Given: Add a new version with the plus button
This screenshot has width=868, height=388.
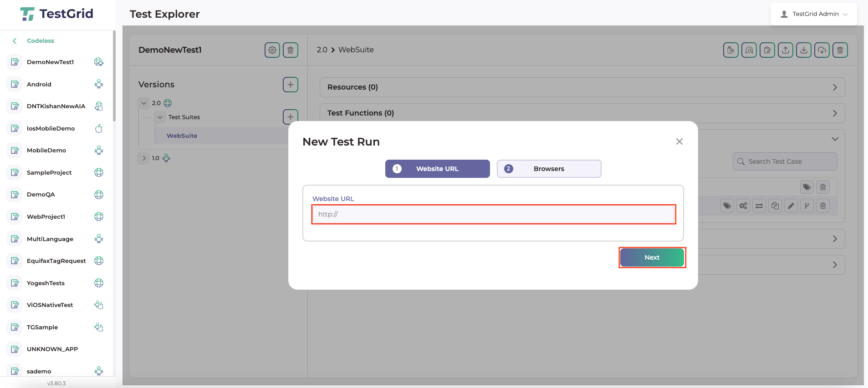Looking at the screenshot, I should point(291,85).
